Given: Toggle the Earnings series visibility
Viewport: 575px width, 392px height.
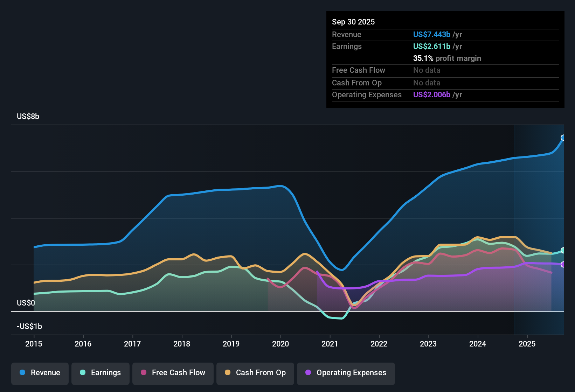Looking at the screenshot, I should [100, 373].
